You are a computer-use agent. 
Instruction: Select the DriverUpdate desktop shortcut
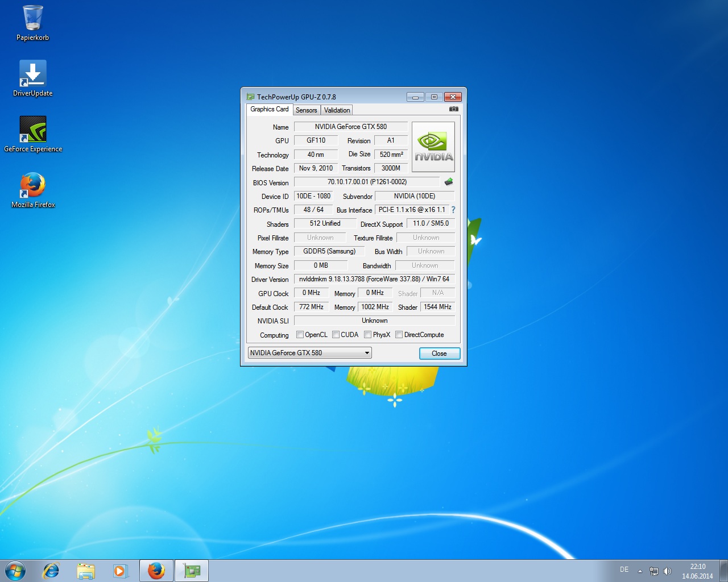point(32,78)
